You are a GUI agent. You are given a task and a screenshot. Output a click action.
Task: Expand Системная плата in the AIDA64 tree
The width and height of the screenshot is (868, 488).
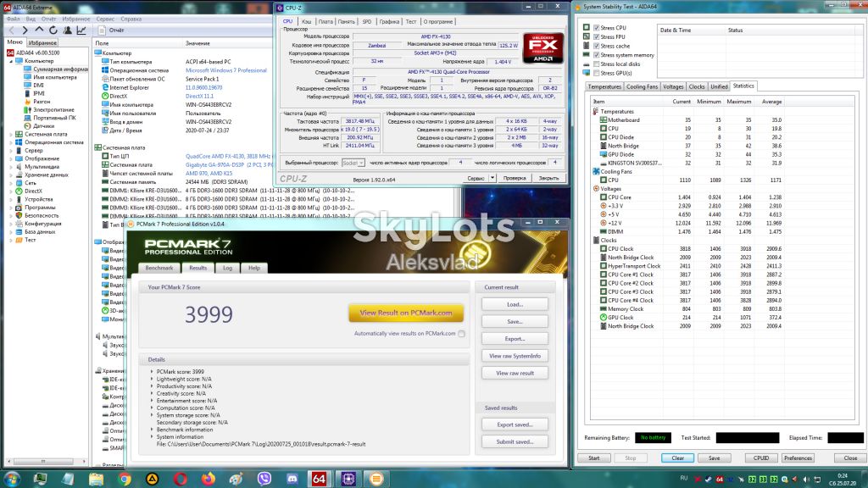tap(11, 134)
